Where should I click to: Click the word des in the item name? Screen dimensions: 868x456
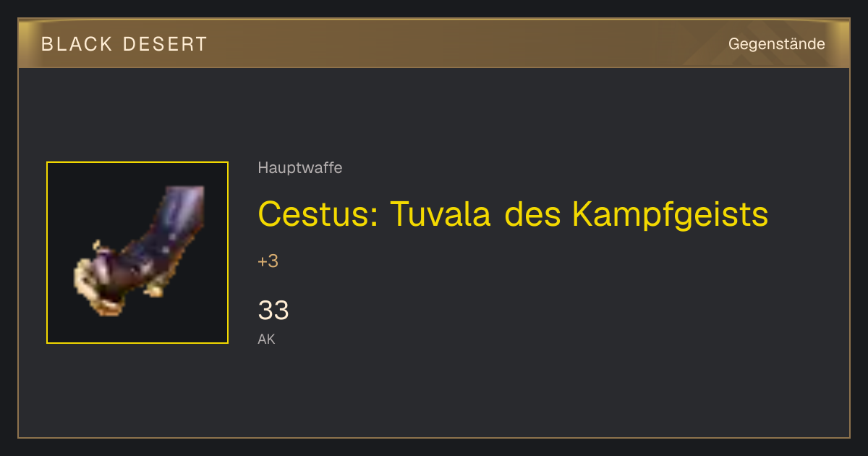tap(531, 214)
